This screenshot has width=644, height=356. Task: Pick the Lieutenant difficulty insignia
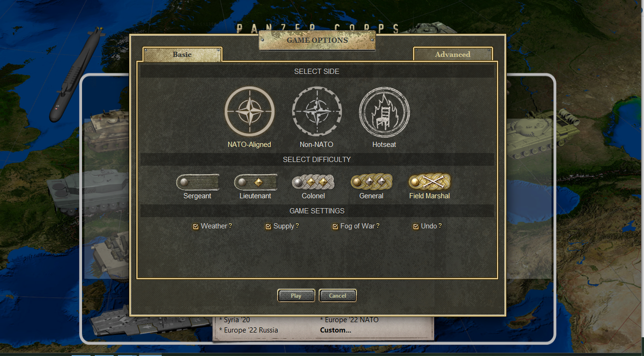click(x=256, y=182)
